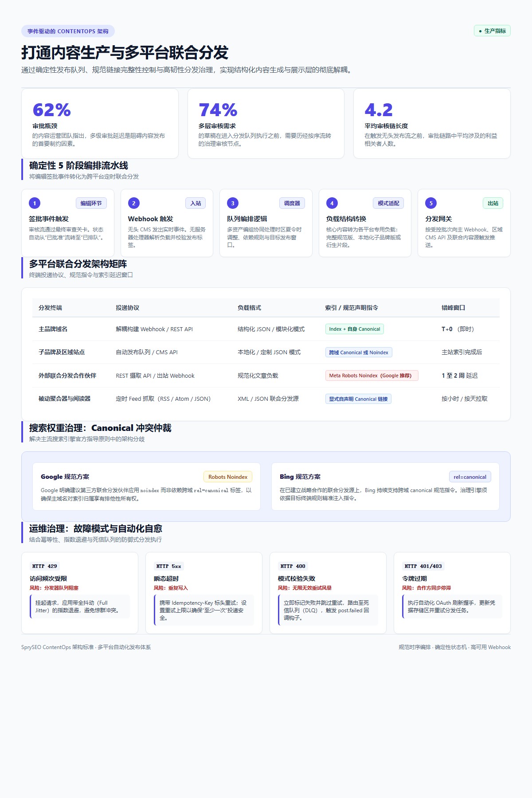Click the 74% 多层审核需求 figure

pos(218,110)
